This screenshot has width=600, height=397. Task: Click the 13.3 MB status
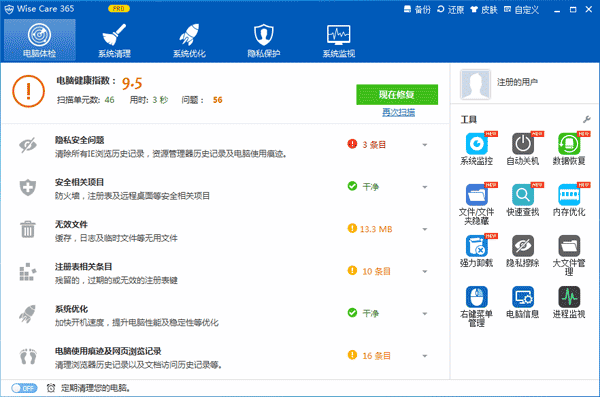pos(376,229)
